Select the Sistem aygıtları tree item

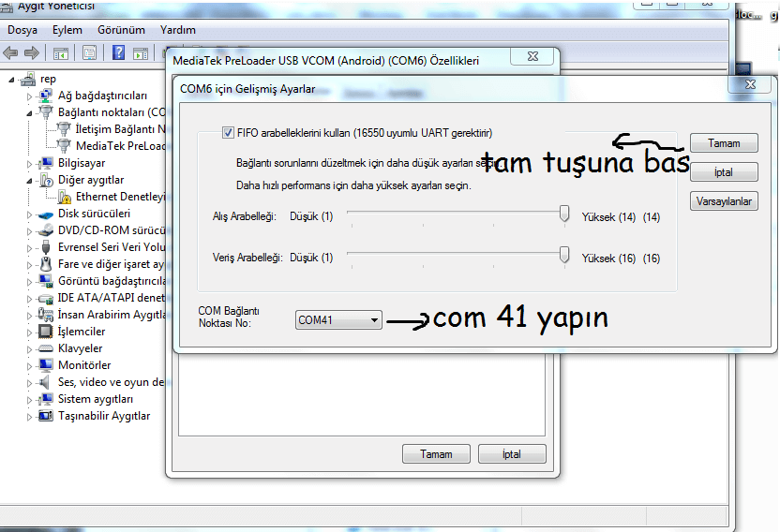coord(95,399)
